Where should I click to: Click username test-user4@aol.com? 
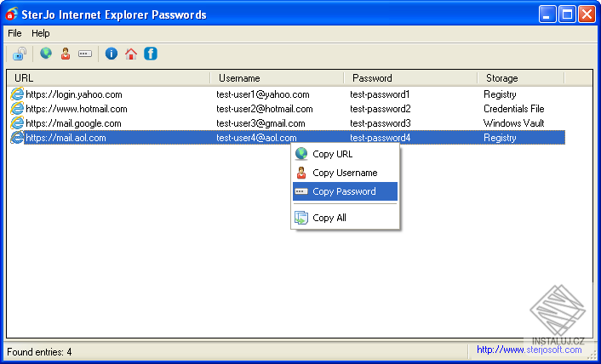point(256,138)
